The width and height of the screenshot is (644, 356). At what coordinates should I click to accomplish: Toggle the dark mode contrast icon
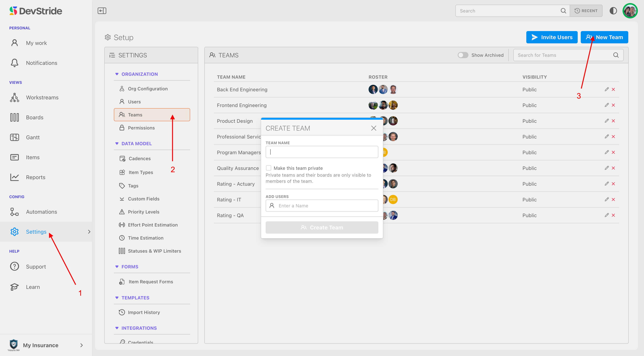pos(613,11)
